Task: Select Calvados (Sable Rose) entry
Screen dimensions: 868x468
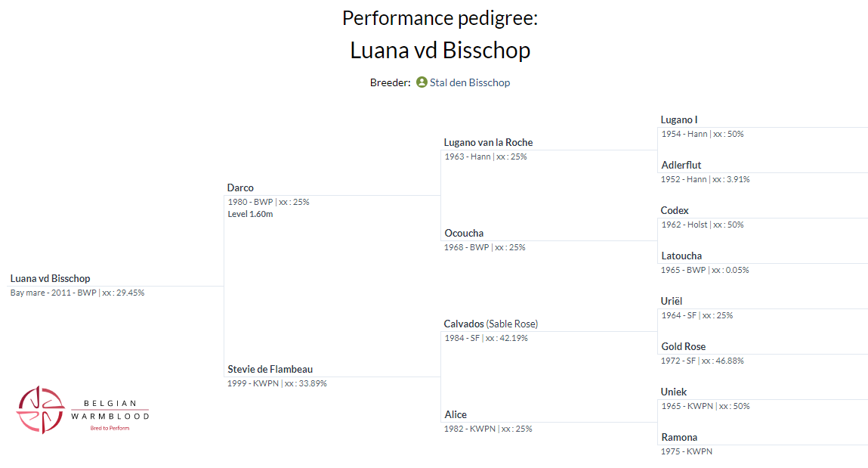Action: (x=490, y=324)
